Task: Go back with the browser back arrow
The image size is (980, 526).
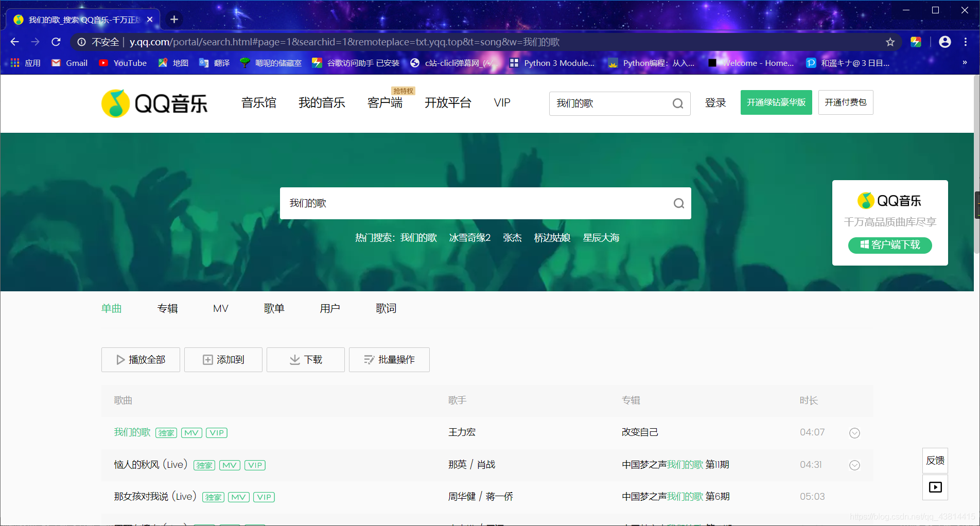Action: coord(14,42)
